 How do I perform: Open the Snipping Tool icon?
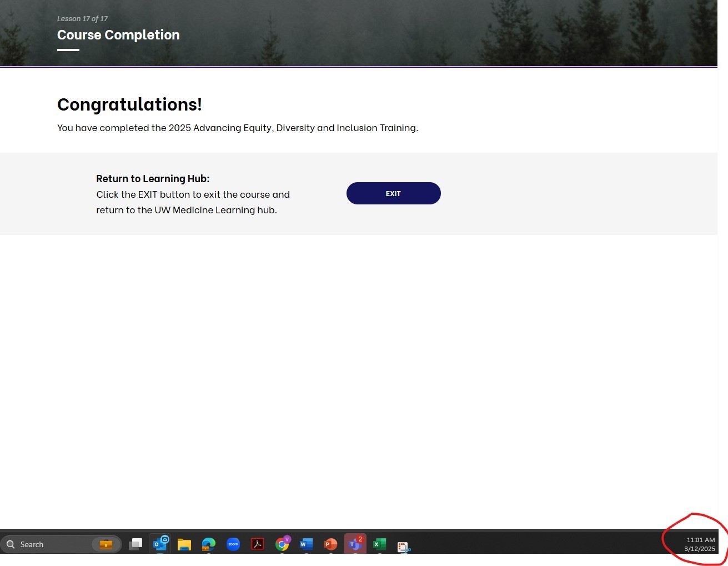(404, 547)
